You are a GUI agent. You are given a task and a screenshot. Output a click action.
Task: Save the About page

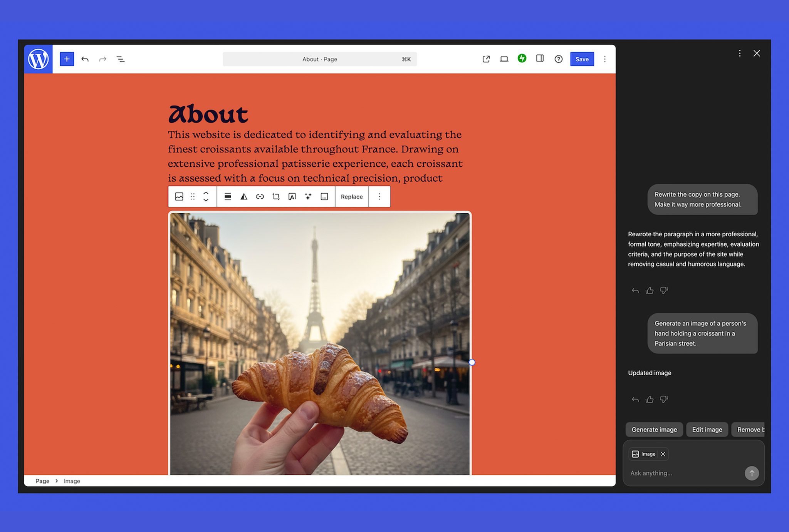coord(582,59)
